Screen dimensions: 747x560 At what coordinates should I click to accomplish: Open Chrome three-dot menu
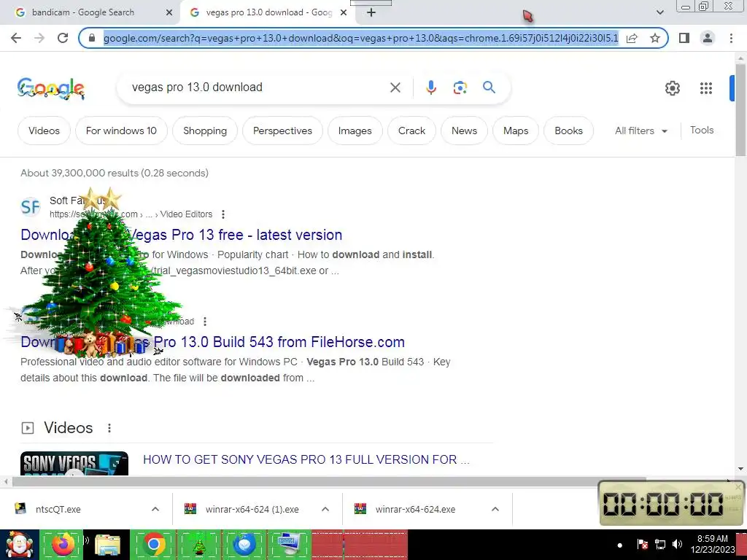pos(731,38)
